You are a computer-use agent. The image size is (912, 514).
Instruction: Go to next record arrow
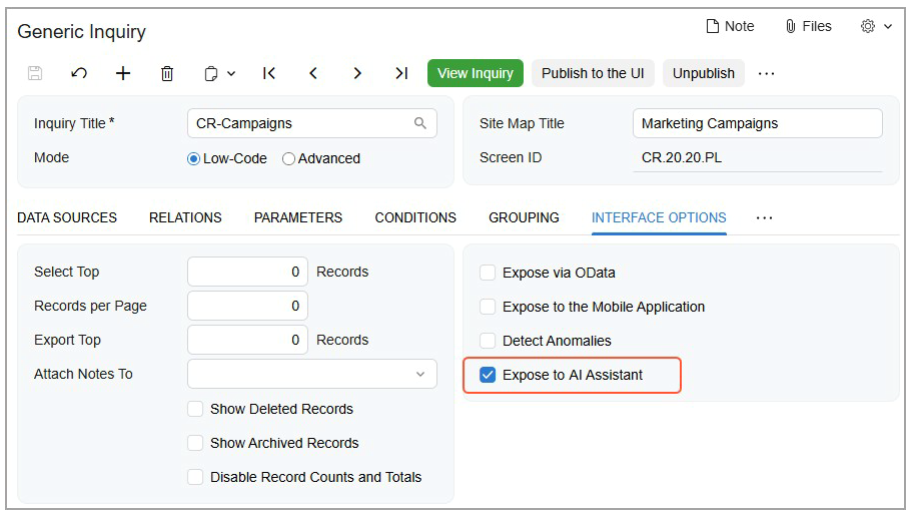[x=357, y=73]
